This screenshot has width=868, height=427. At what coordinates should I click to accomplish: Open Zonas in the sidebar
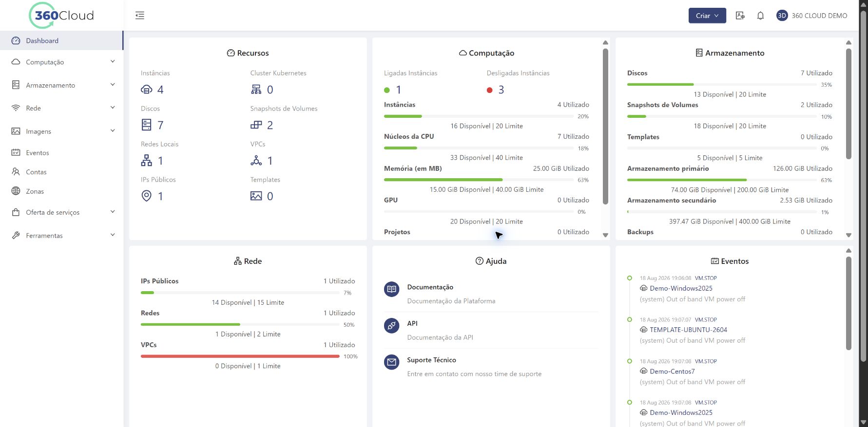coord(62,191)
